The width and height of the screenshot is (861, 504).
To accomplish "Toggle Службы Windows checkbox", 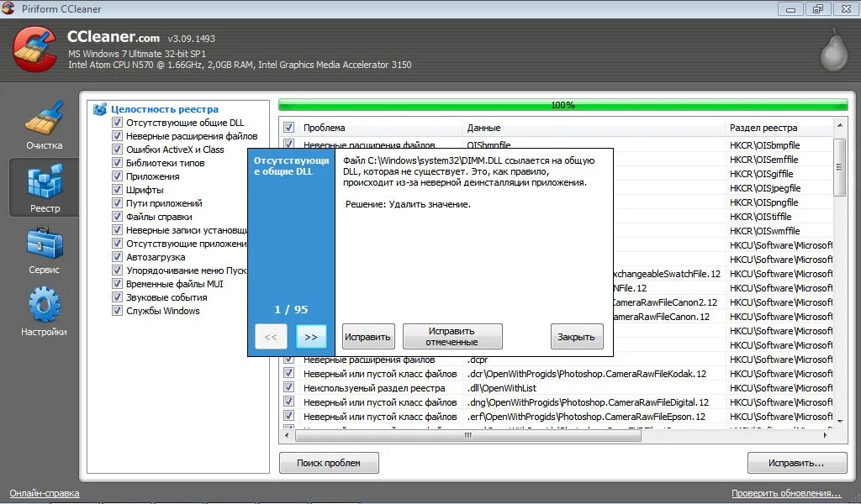I will [x=117, y=311].
